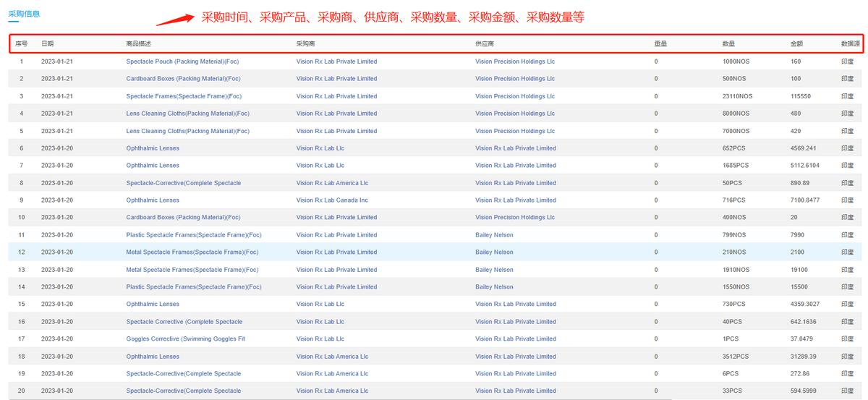Open row 1 supplier Vision Precision Holdings Llc

tap(514, 61)
